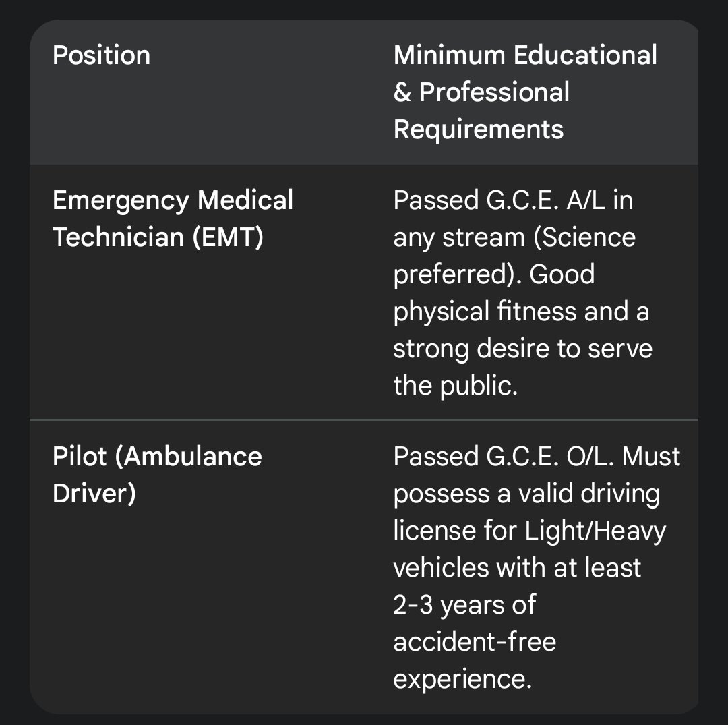Click the line 'possess a valid driving'
The height and width of the screenshot is (725, 728).
coord(526,494)
